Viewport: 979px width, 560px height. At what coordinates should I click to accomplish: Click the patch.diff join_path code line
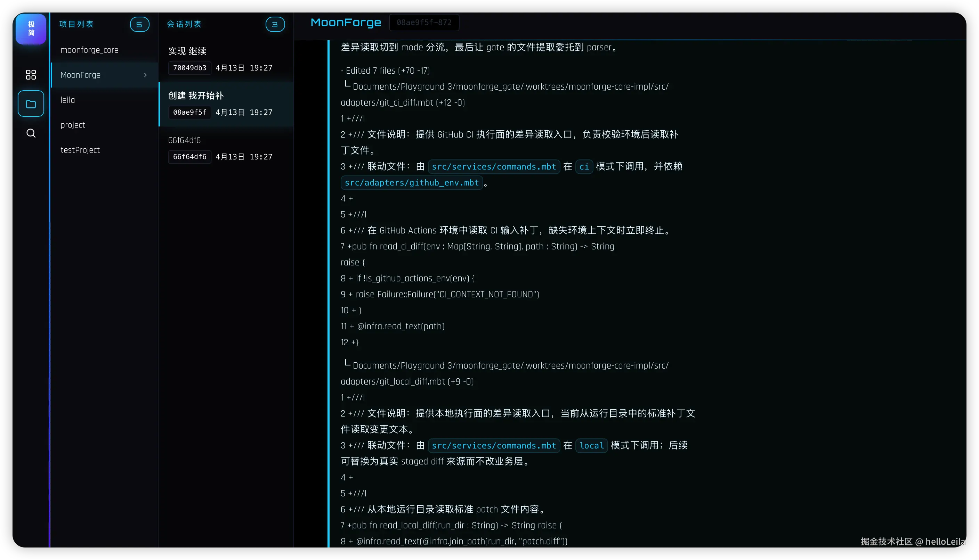(x=454, y=542)
